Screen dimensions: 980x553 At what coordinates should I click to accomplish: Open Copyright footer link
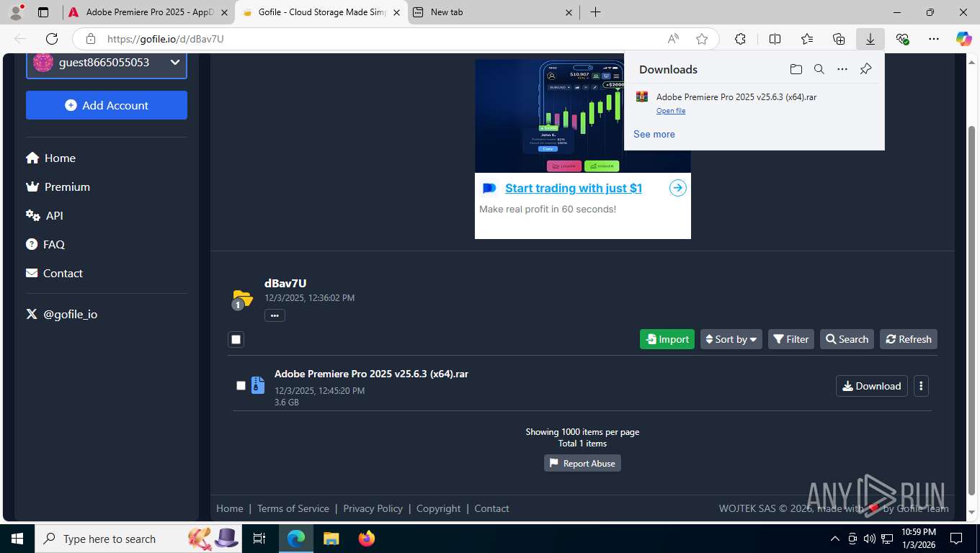pos(438,508)
